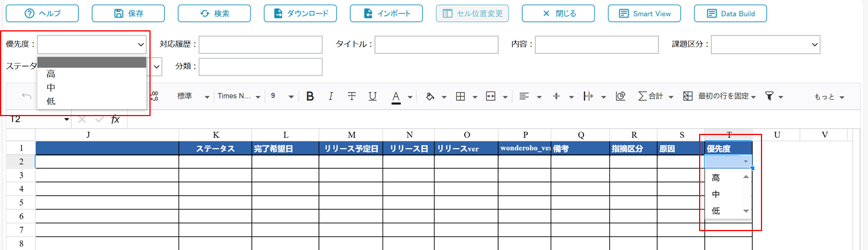Select row header 5
The image size is (868, 250).
[x=21, y=203]
